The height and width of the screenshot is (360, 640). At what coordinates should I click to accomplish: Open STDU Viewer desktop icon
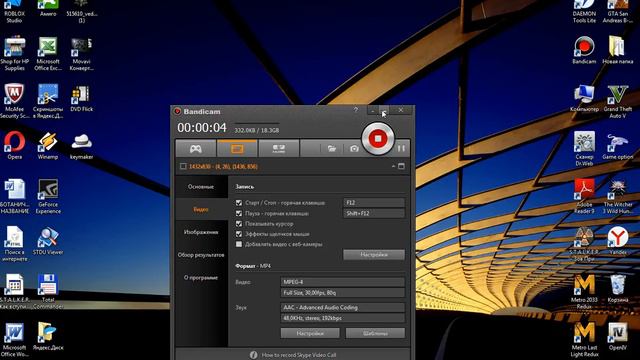point(48,241)
